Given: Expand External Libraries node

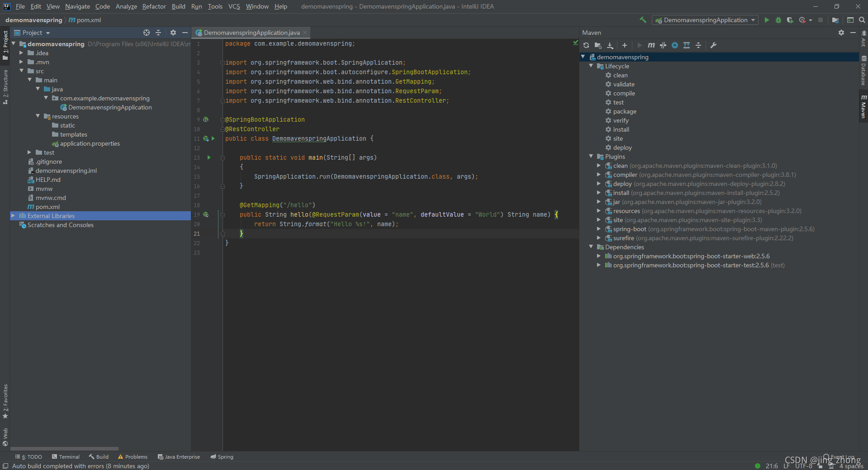Looking at the screenshot, I should (x=13, y=216).
